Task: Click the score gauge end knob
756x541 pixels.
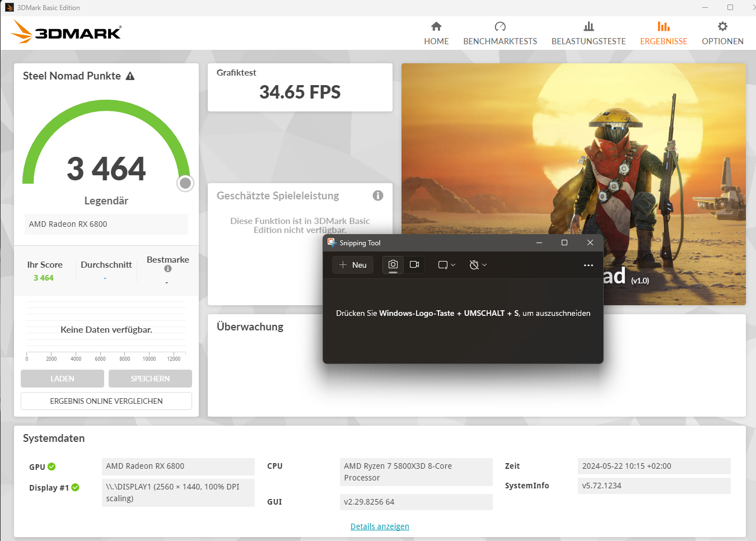Action: [x=185, y=183]
